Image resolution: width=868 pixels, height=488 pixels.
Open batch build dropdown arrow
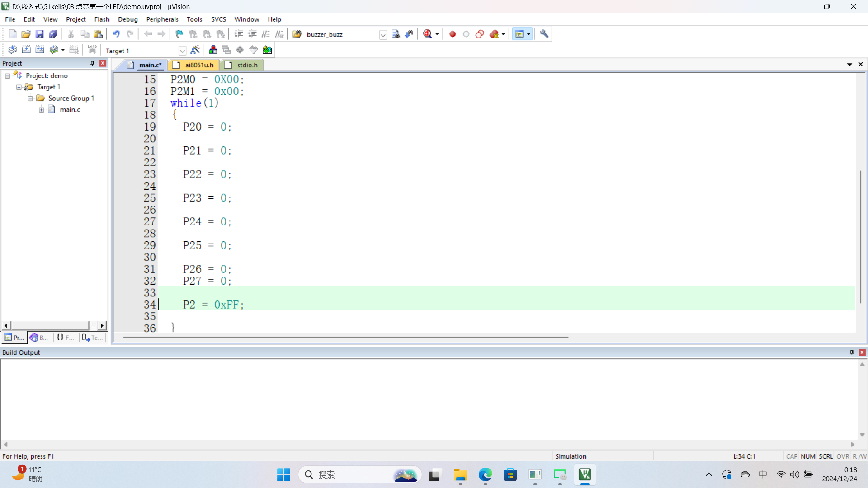point(63,50)
